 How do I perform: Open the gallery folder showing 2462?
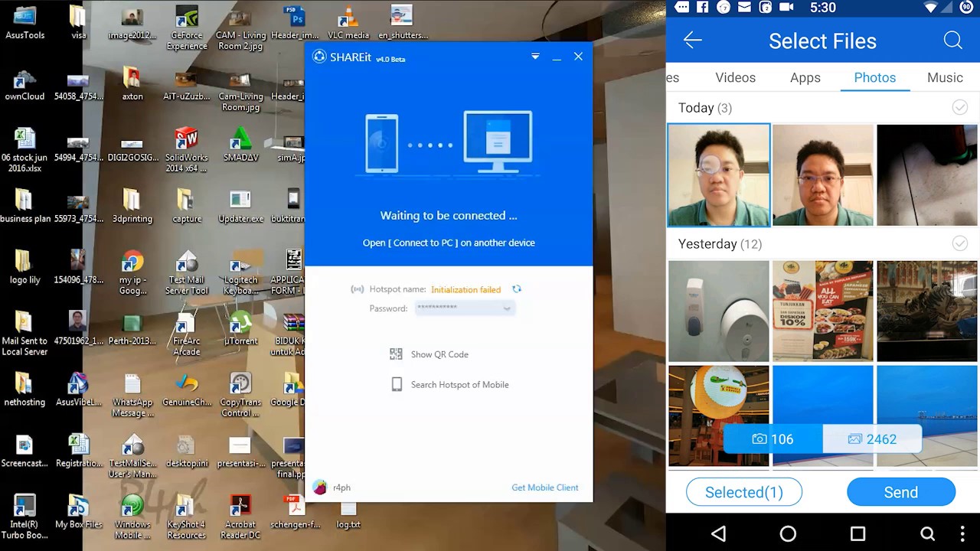pyautogui.click(x=872, y=439)
